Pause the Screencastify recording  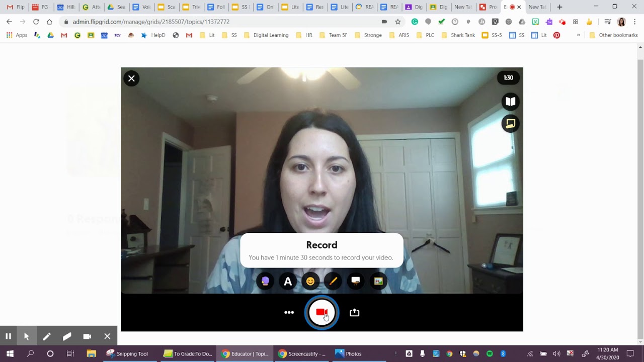click(8, 336)
